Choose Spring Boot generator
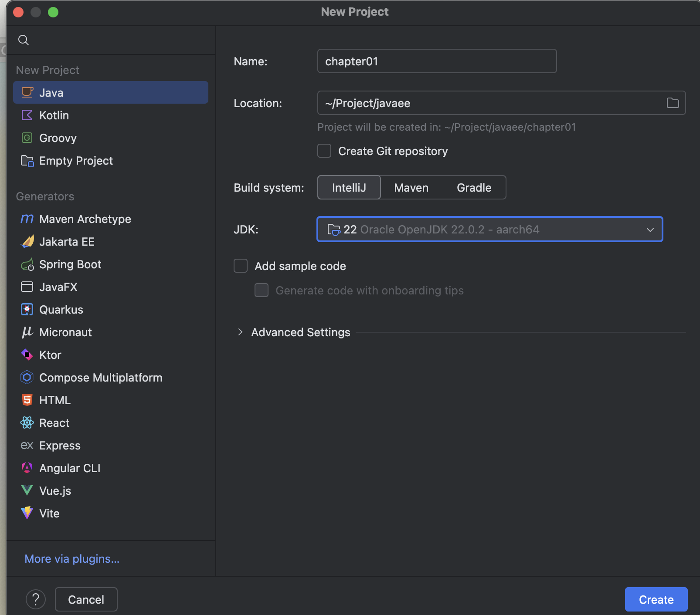 click(111, 264)
